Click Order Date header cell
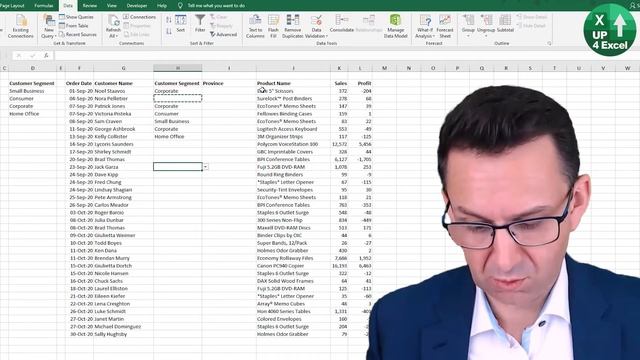Screen dimensions: 640x360 79,83
